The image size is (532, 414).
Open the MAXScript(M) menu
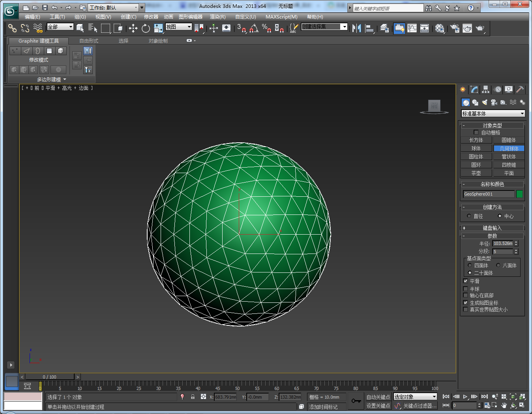coord(281,17)
